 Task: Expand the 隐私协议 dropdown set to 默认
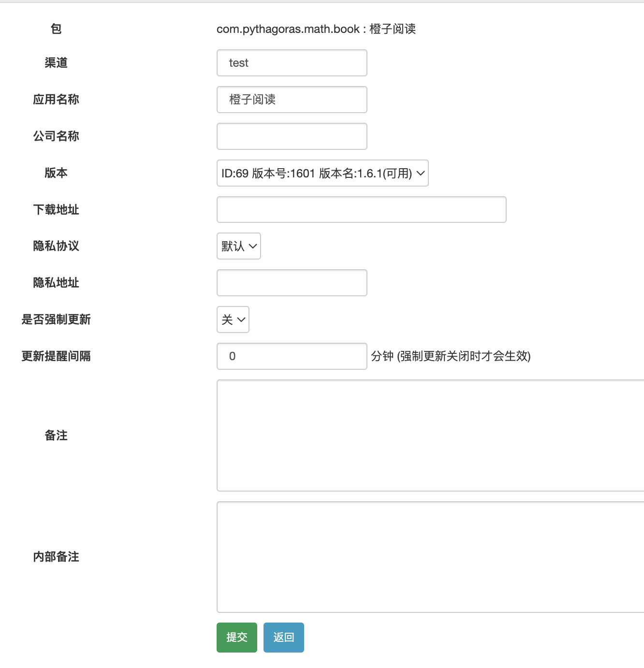[238, 246]
